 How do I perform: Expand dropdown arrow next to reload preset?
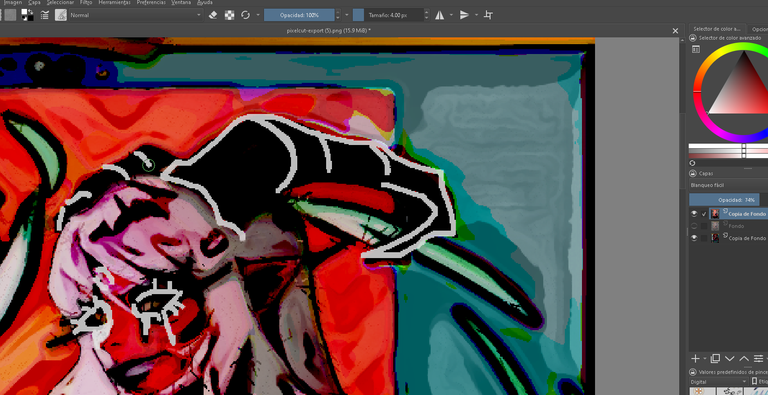point(258,15)
